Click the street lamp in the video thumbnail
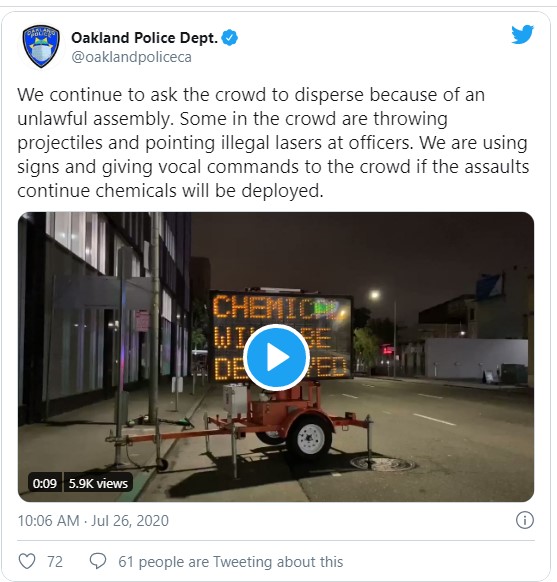 pyautogui.click(x=375, y=295)
